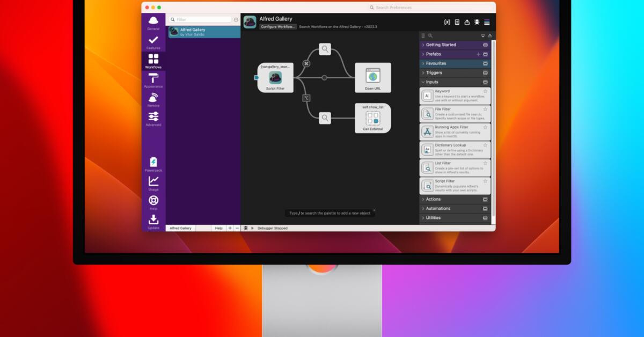Open the workflow debugger bug icon
The image size is (644, 337).
click(x=477, y=22)
